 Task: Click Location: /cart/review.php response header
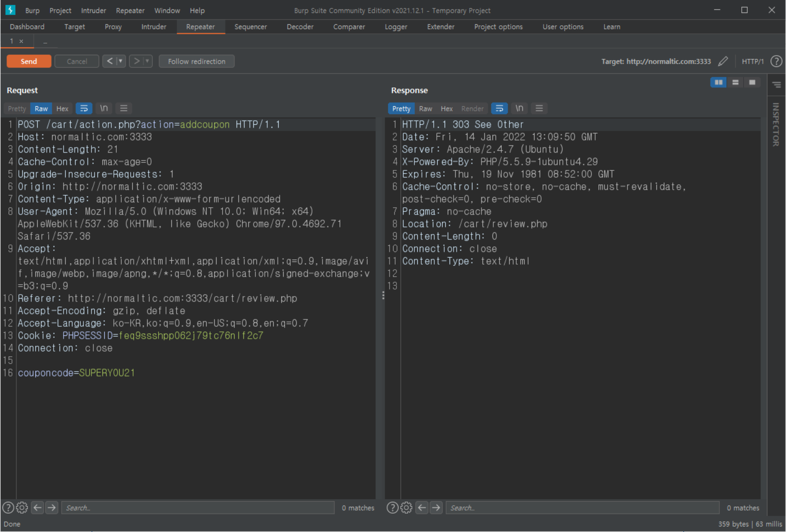point(474,224)
